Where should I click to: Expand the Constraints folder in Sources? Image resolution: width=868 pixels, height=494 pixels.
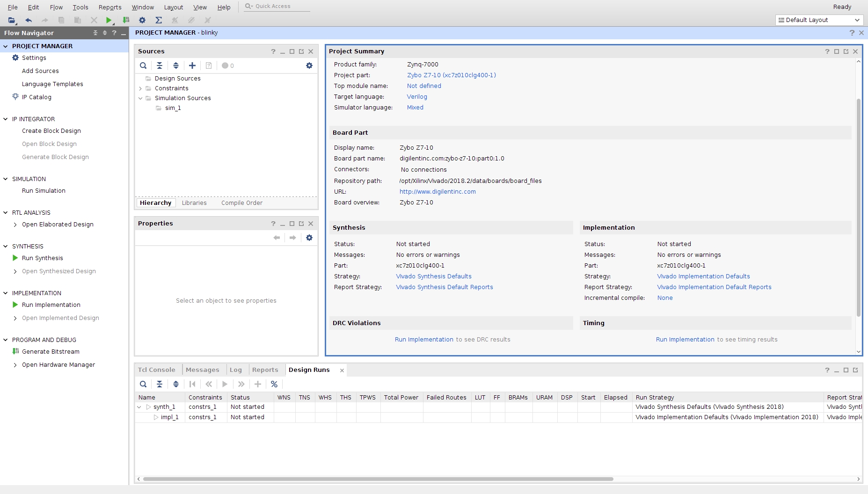click(x=140, y=88)
